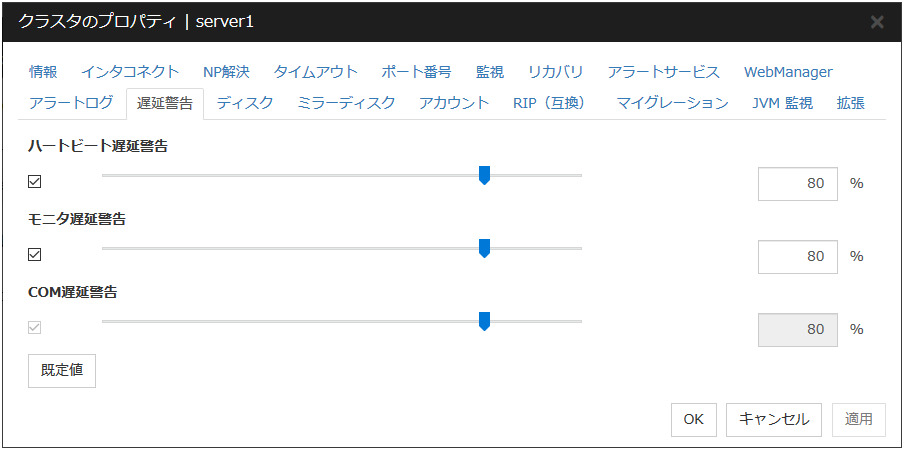Confirm with the OK button

point(694,419)
